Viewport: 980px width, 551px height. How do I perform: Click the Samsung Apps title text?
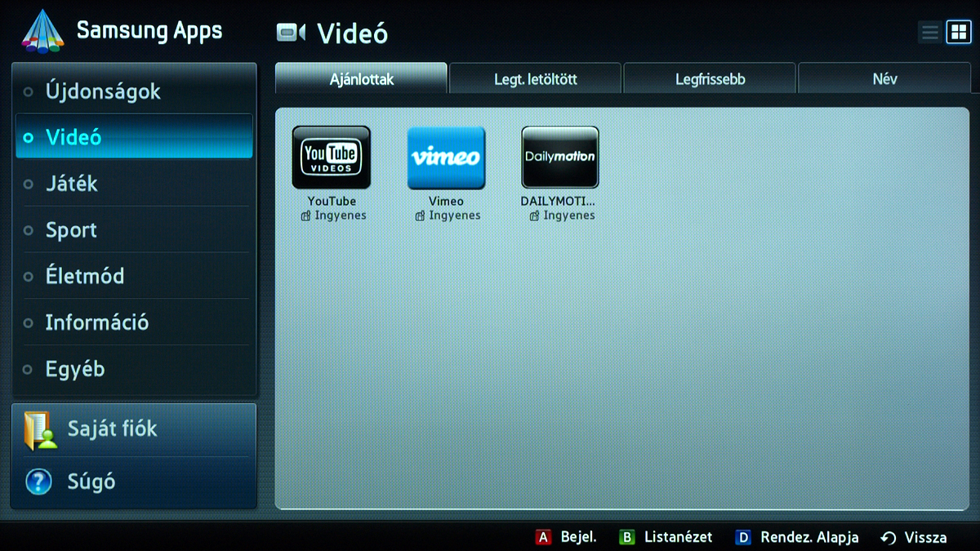(x=149, y=31)
